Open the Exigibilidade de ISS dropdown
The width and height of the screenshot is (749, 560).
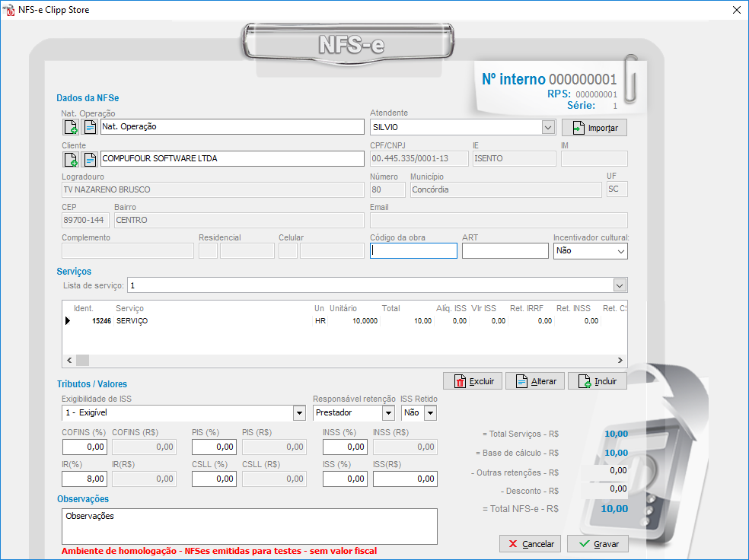pyautogui.click(x=299, y=413)
